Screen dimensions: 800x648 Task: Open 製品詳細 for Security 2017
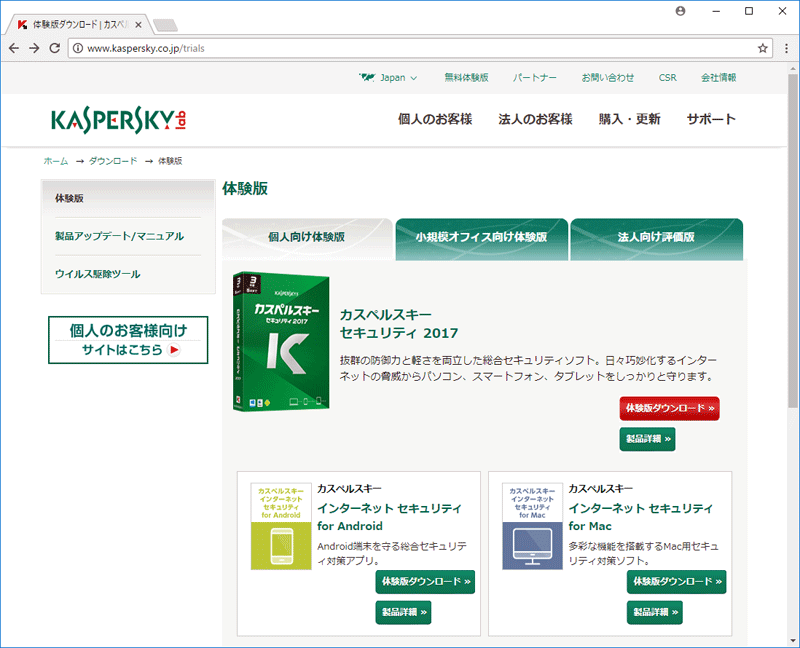(647, 439)
